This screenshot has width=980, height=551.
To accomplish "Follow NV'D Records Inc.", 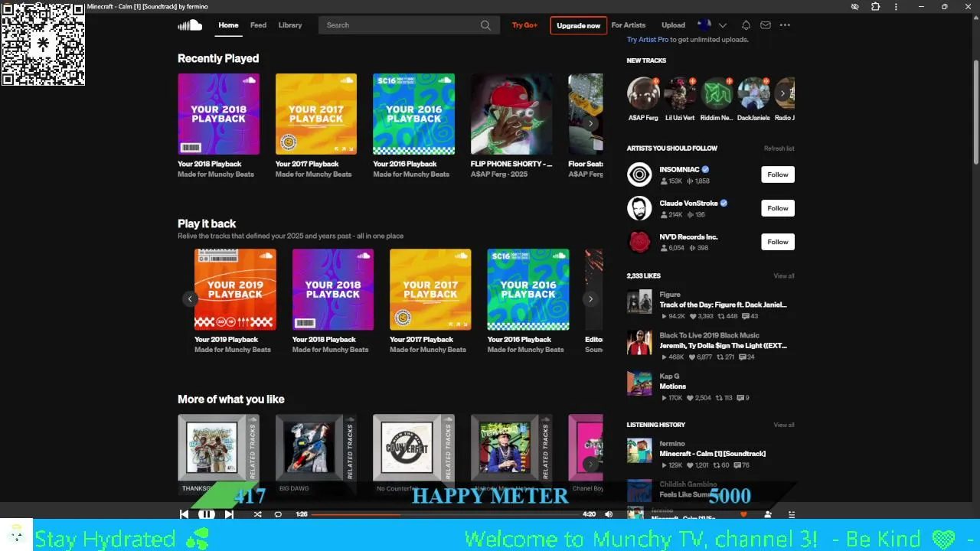I will 777,242.
